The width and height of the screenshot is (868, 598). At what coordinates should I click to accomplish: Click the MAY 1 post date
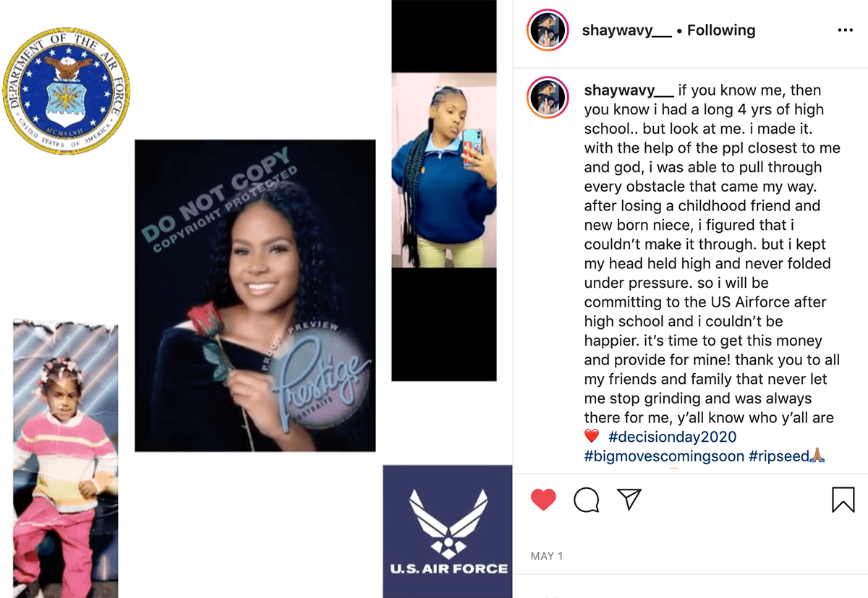(x=547, y=556)
